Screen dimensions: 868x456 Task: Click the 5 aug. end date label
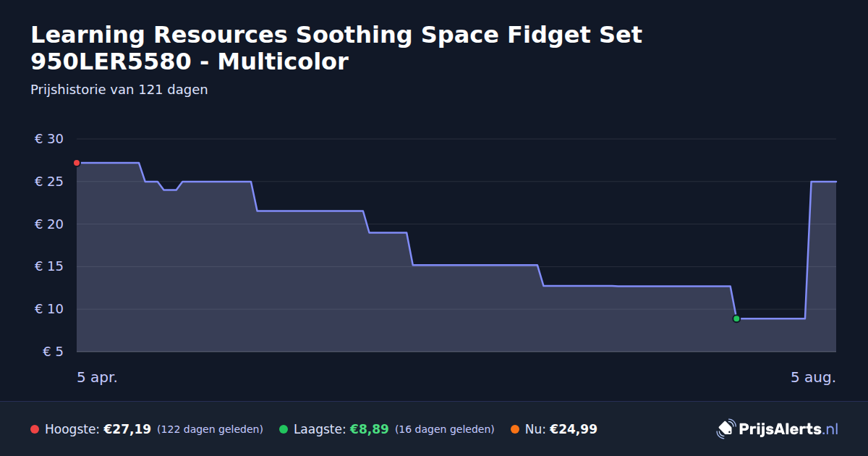click(814, 378)
